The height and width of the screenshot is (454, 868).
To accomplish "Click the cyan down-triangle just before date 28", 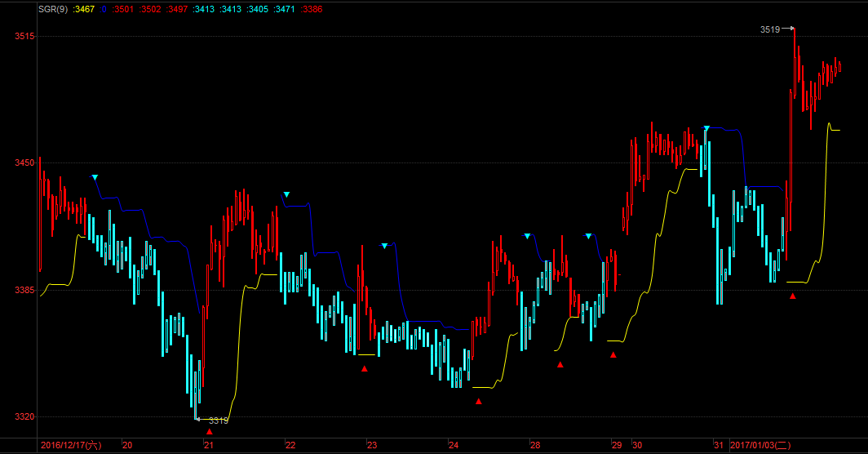I will (528, 236).
